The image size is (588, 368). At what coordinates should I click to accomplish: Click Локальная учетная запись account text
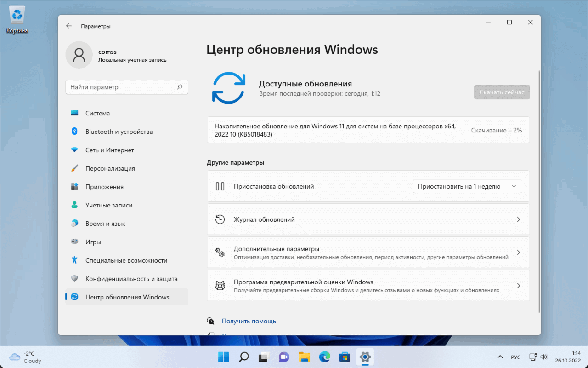(x=132, y=60)
